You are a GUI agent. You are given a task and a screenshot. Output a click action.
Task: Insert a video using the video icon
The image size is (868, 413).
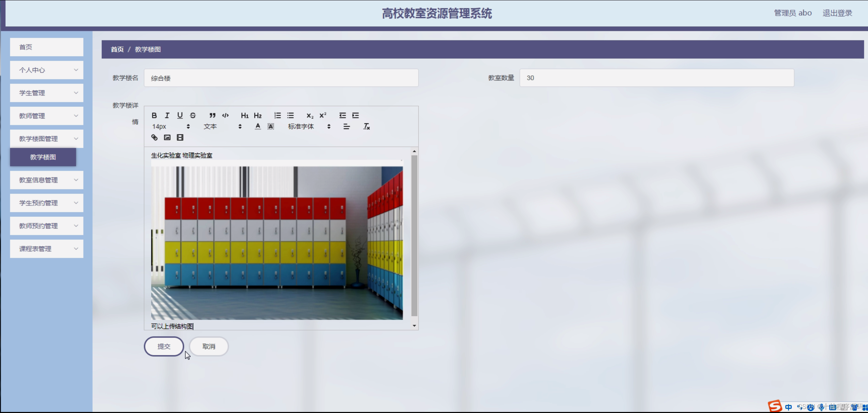(x=180, y=137)
